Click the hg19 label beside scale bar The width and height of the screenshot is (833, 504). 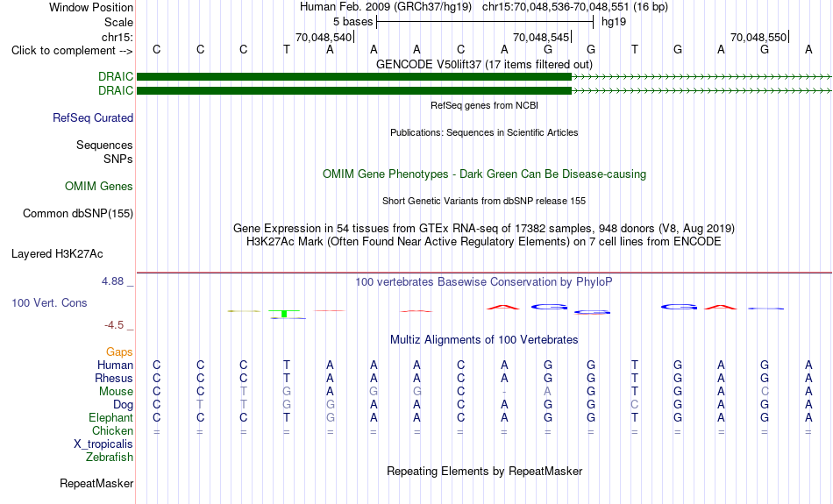pyautogui.click(x=614, y=22)
